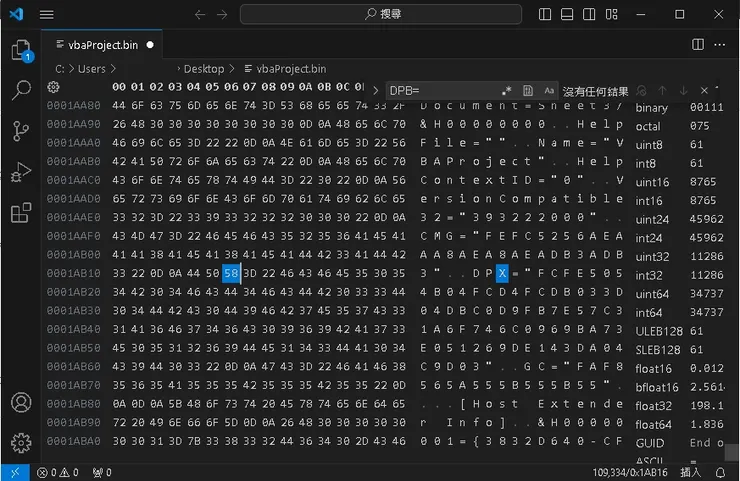Open the editor More Actions ellipsis
Screen dimensions: 740x481
[x=719, y=44]
